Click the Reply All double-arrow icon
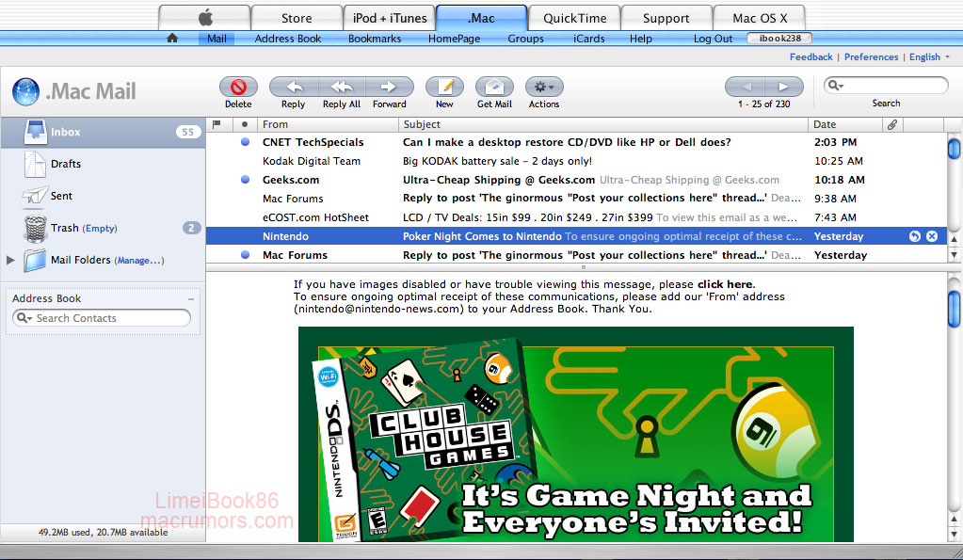Image resolution: width=963 pixels, height=560 pixels. 342,88
